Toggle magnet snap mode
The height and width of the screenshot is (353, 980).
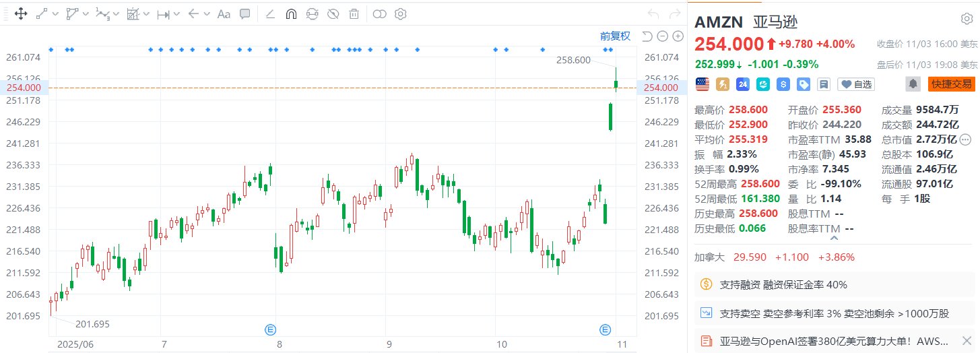click(x=291, y=13)
